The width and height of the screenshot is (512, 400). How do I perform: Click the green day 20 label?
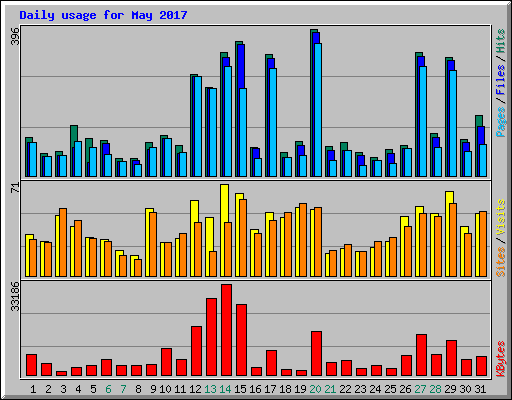[315, 389]
